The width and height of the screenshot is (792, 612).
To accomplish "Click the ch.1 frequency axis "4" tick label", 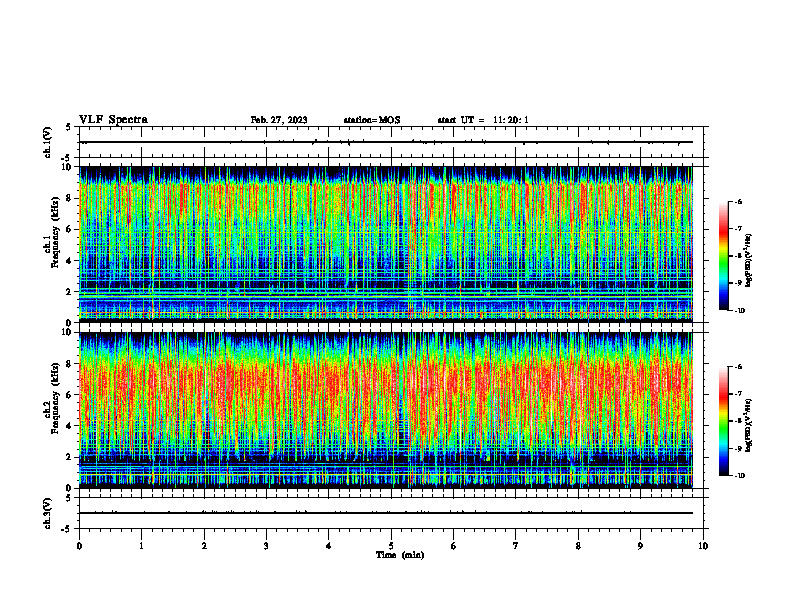I will [x=70, y=261].
